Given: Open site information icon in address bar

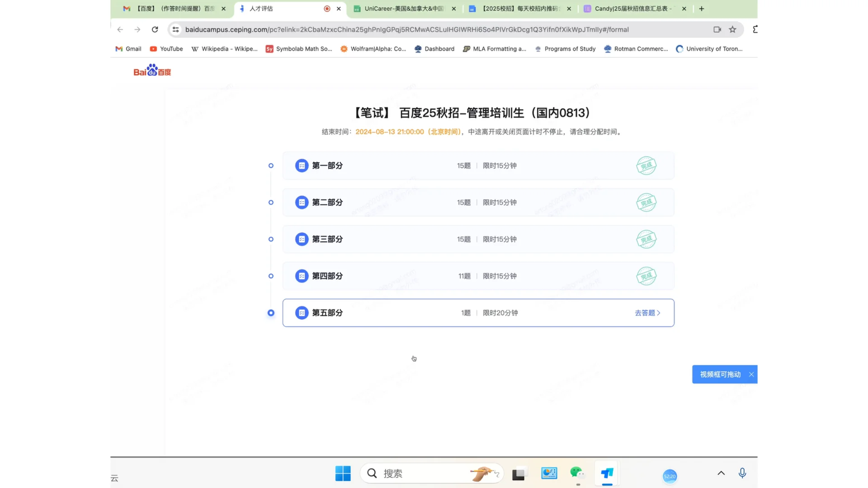Looking at the screenshot, I should [x=176, y=29].
